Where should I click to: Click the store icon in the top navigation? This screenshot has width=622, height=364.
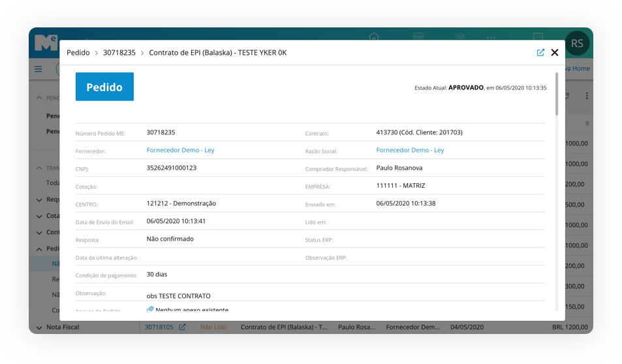point(418,37)
